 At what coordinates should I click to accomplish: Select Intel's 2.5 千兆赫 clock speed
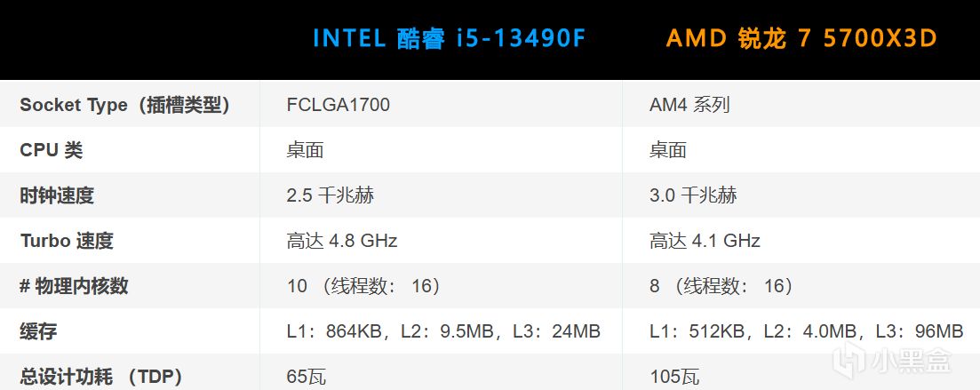click(x=330, y=195)
